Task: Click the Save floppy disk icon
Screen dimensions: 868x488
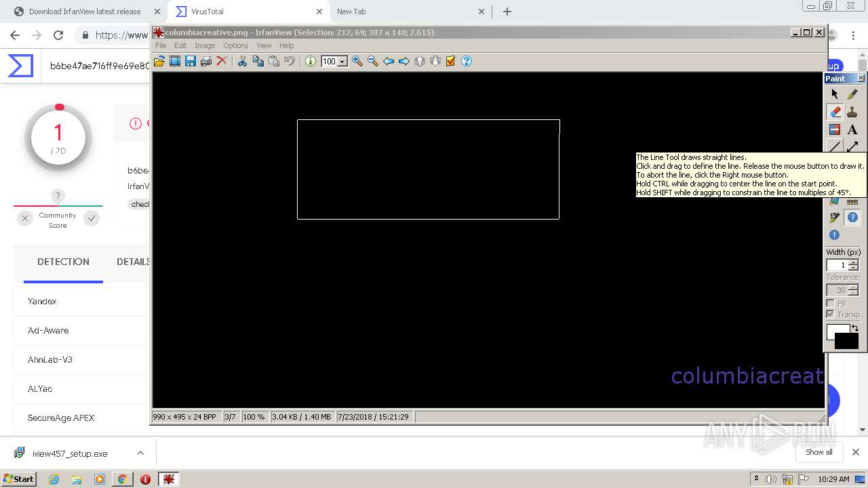Action: pyautogui.click(x=191, y=61)
